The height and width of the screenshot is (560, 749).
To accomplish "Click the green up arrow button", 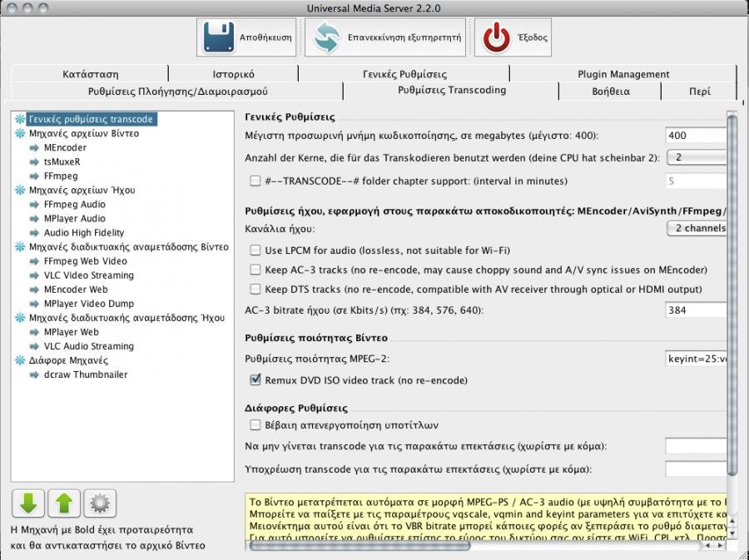I will pyautogui.click(x=64, y=503).
